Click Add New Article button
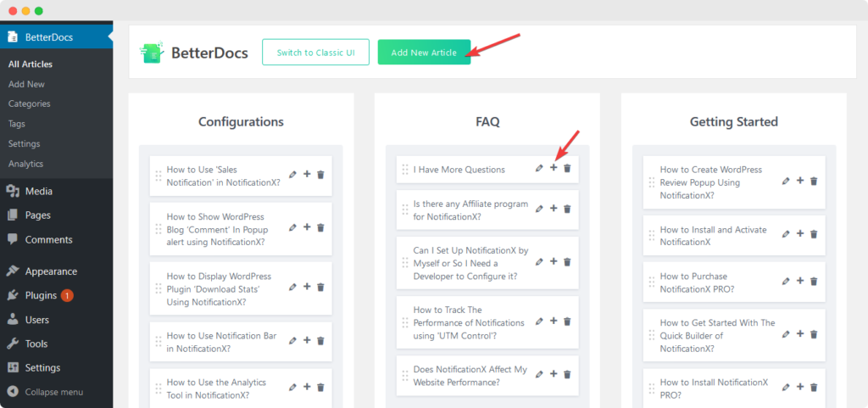868x408 pixels. click(424, 52)
